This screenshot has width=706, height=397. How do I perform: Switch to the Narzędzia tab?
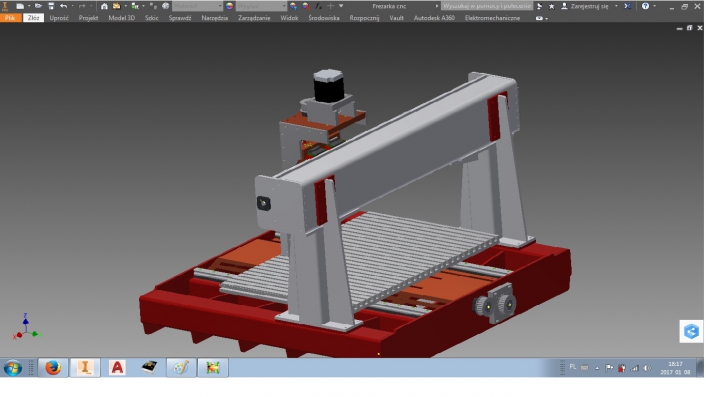pos(215,18)
